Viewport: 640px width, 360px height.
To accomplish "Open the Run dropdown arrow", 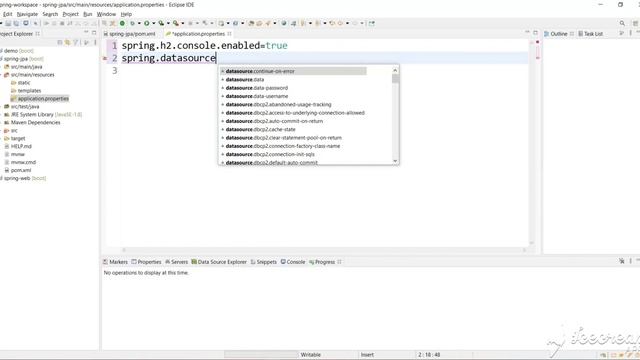I will click(x=153, y=24).
